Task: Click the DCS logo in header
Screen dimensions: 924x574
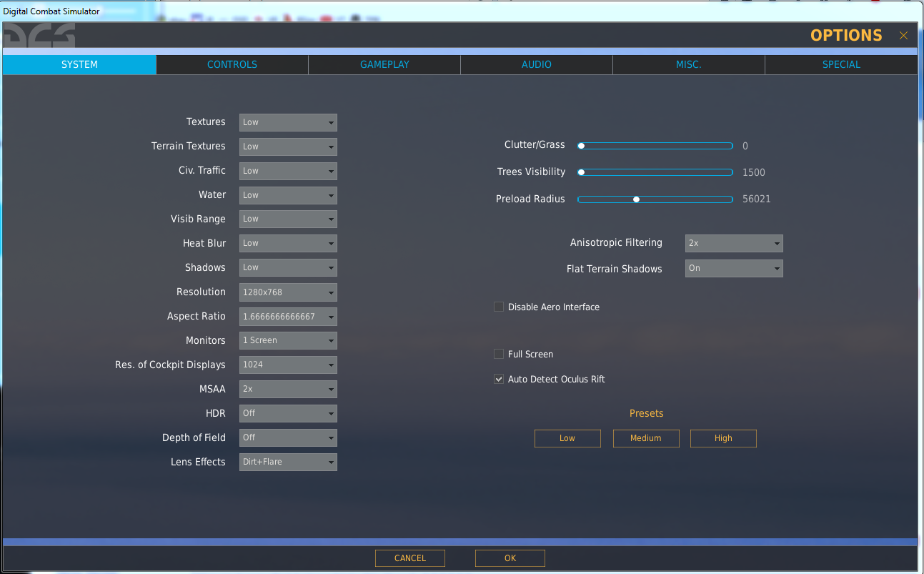Action: point(39,35)
